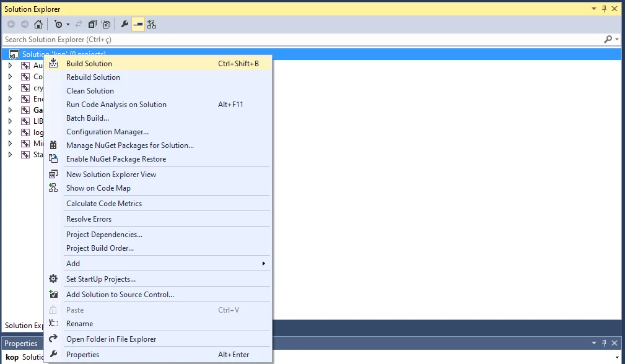Click Open Folder in File Explorer
This screenshot has height=364, width=625.
click(111, 339)
